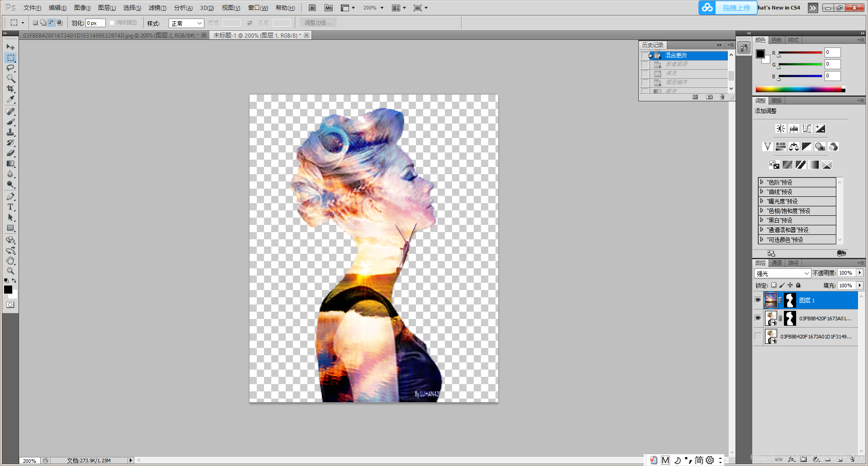
Task: Select the Dodge tool
Action: [10, 184]
